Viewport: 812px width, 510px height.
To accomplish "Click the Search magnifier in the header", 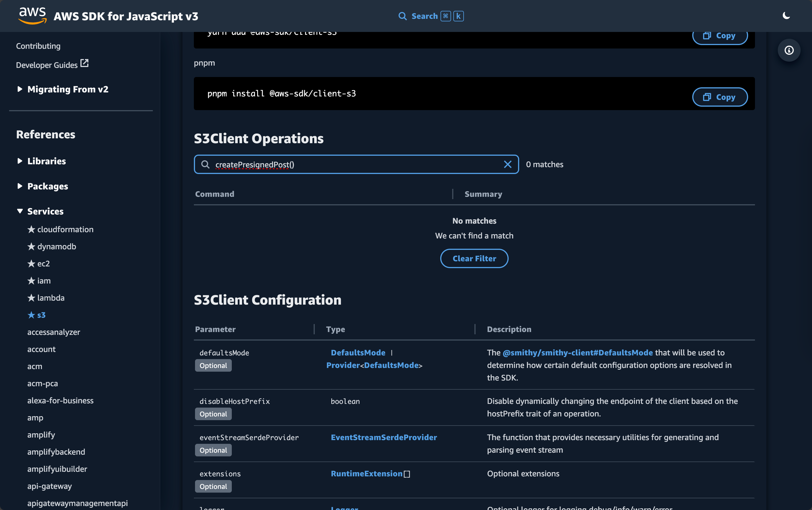I will point(402,16).
